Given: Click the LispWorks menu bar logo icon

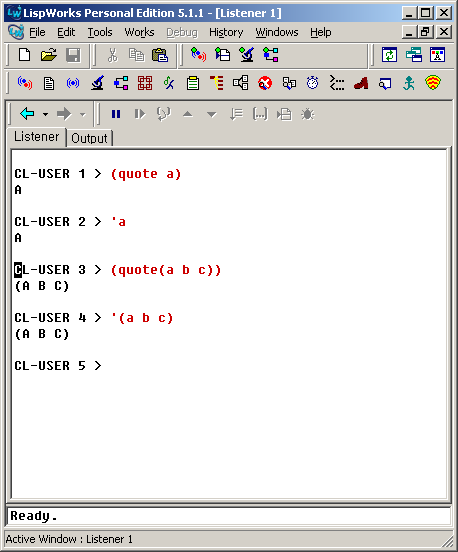Looking at the screenshot, I should point(16,32).
